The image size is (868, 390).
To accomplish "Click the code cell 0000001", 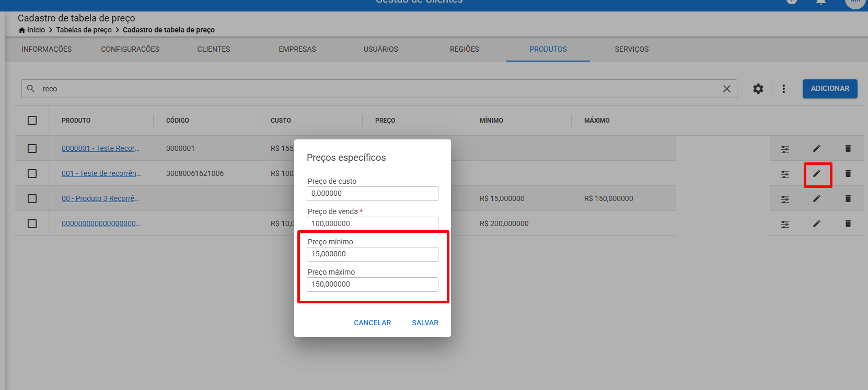I will coord(180,149).
